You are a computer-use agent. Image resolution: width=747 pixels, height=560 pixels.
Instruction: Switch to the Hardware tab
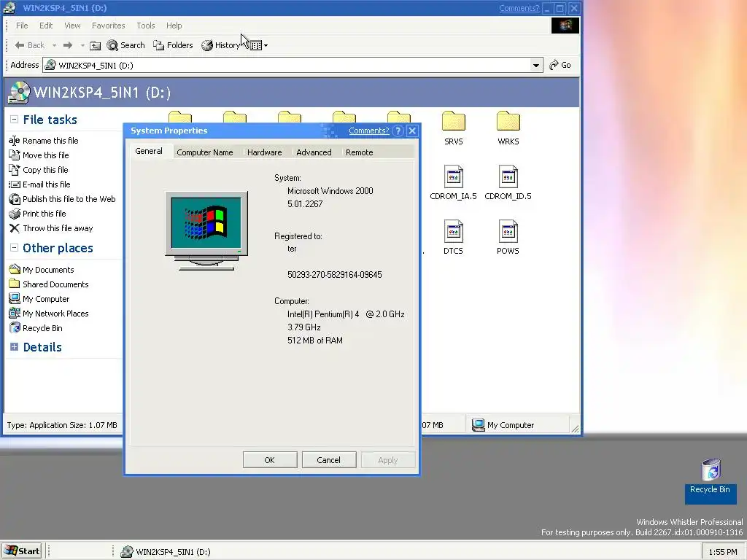(x=264, y=152)
